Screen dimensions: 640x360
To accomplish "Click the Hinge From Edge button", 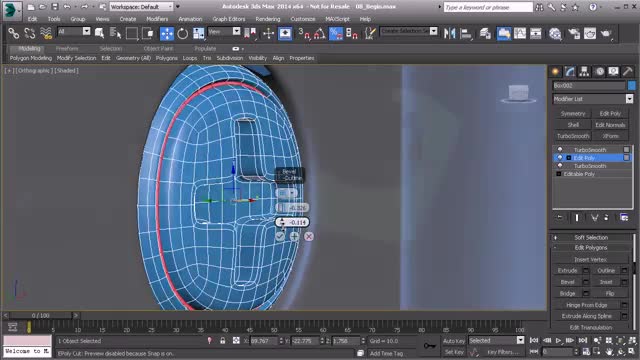I will [587, 305].
